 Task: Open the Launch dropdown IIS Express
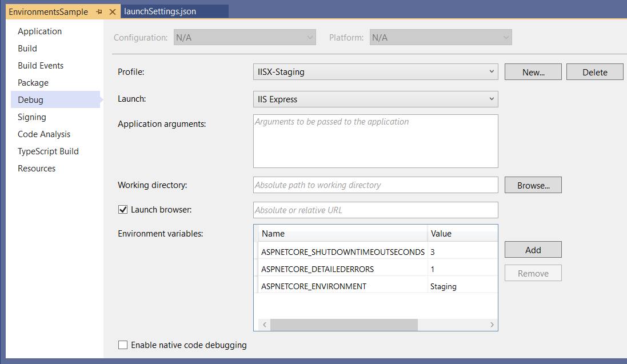pos(376,99)
